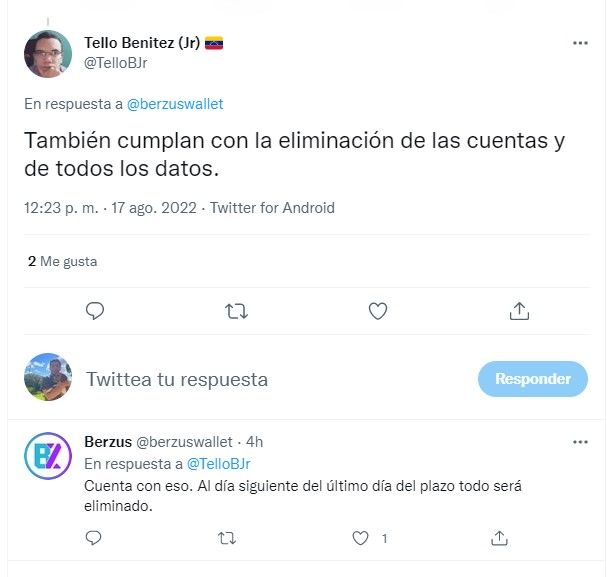The height and width of the screenshot is (577, 607).
Task: Like the Berzus reply with heart icon
Action: pyautogui.click(x=360, y=538)
